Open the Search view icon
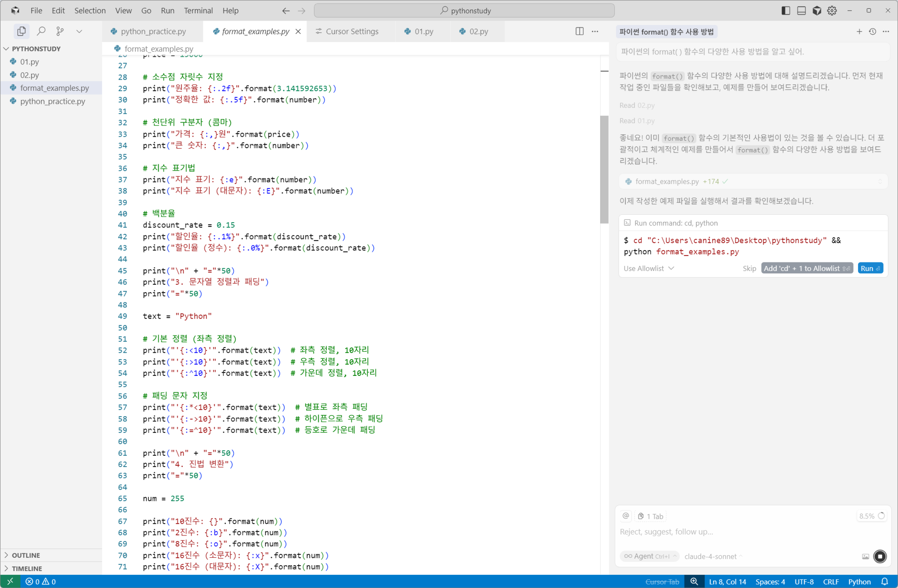The height and width of the screenshot is (588, 898). [41, 31]
